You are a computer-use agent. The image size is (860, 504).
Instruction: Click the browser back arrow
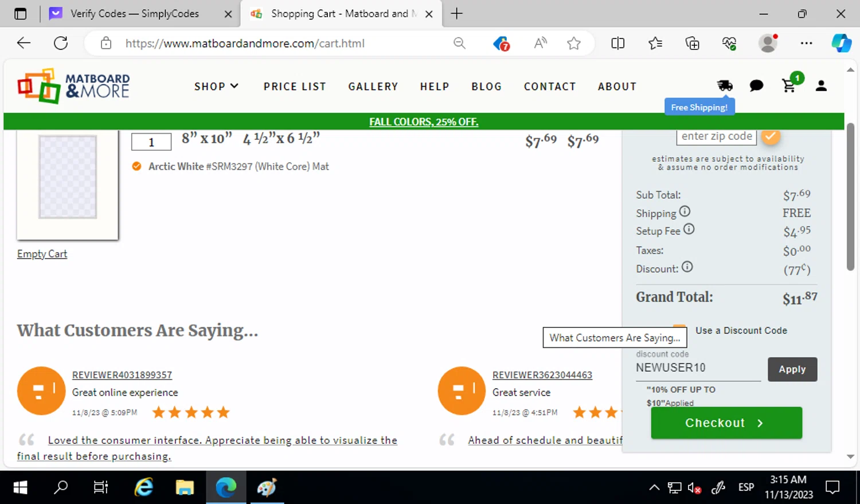tap(24, 43)
